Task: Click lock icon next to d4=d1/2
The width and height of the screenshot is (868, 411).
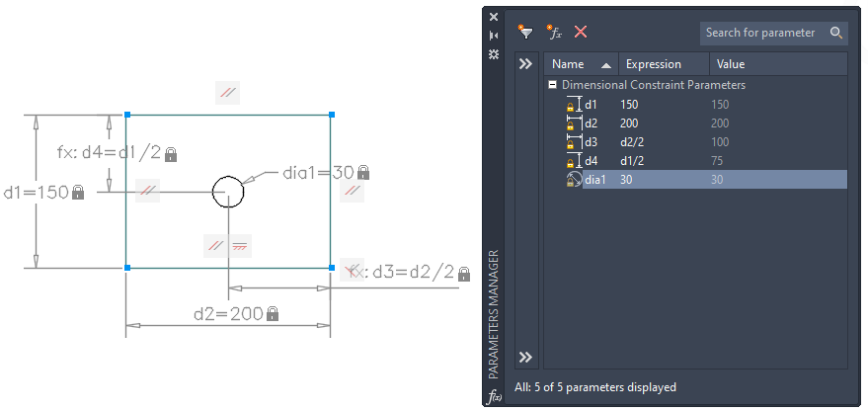Action: click(x=171, y=154)
